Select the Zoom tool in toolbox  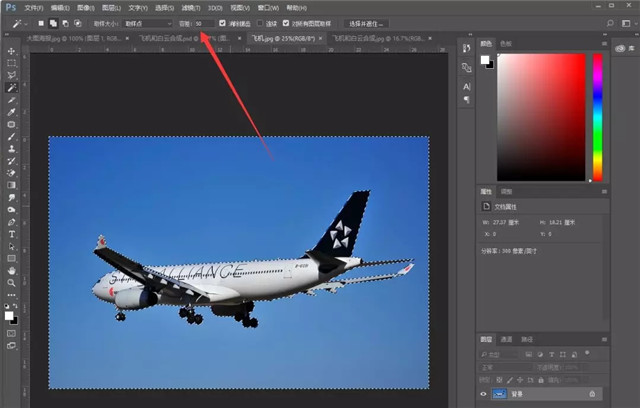pos(12,283)
